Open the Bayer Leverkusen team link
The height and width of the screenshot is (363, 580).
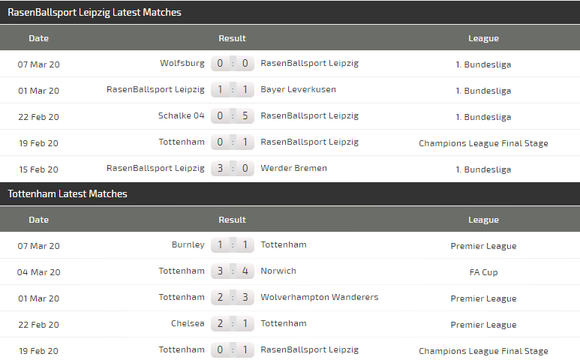[298, 90]
